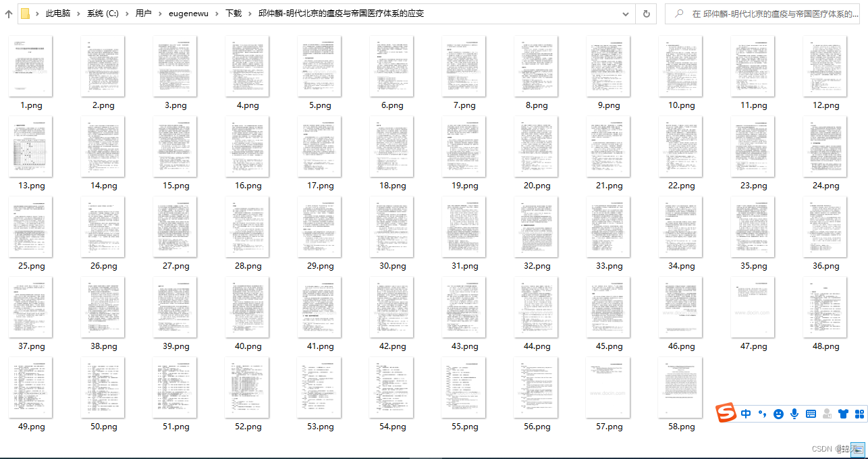Click file name 7.png
Image resolution: width=868 pixels, height=459 pixels.
coord(464,105)
